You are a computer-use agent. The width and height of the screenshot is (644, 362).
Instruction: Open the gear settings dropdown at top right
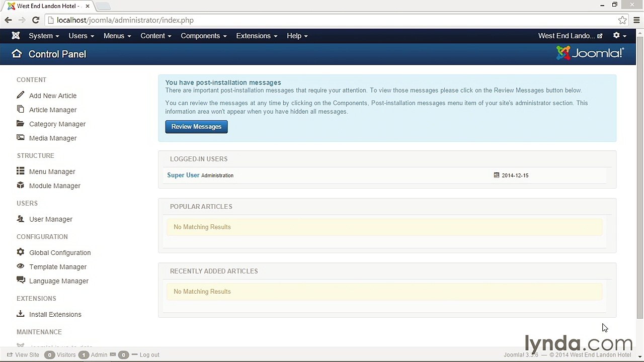click(x=619, y=36)
